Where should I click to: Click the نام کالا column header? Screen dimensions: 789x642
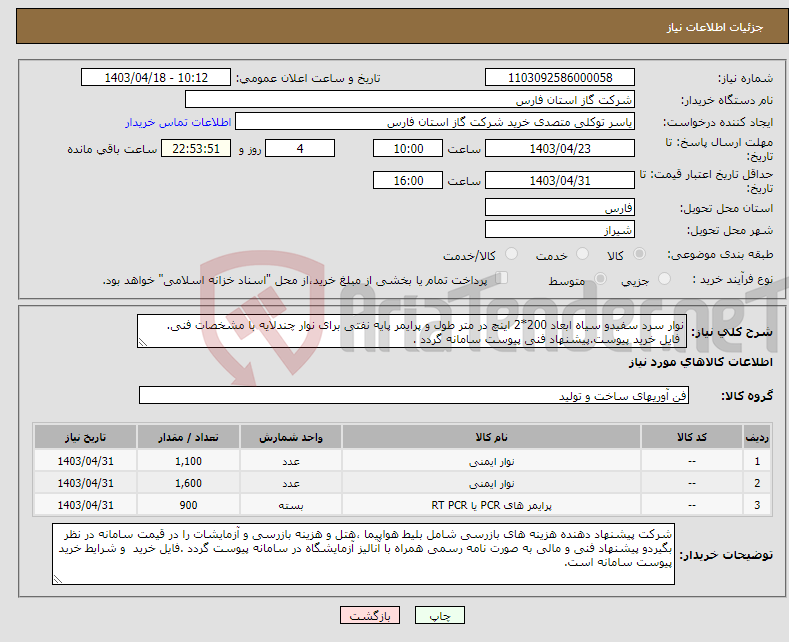pyautogui.click(x=491, y=437)
